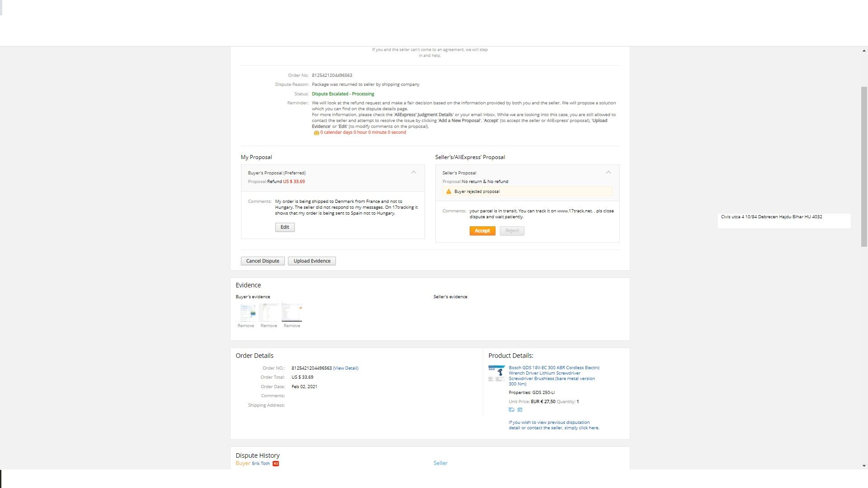Open the Erik Toth buyer name link
Image resolution: width=868 pixels, height=488 pixels.
coord(261,464)
